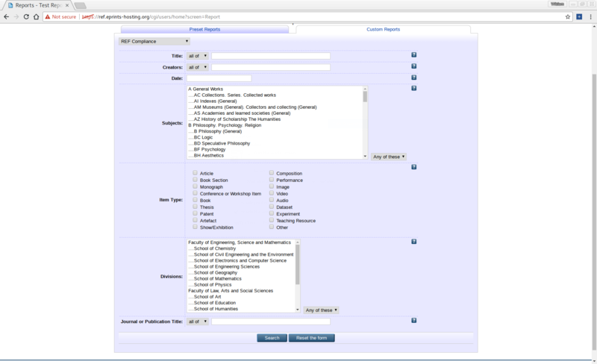Open the help icon for the Creators field
The image size is (597, 364).
(414, 66)
